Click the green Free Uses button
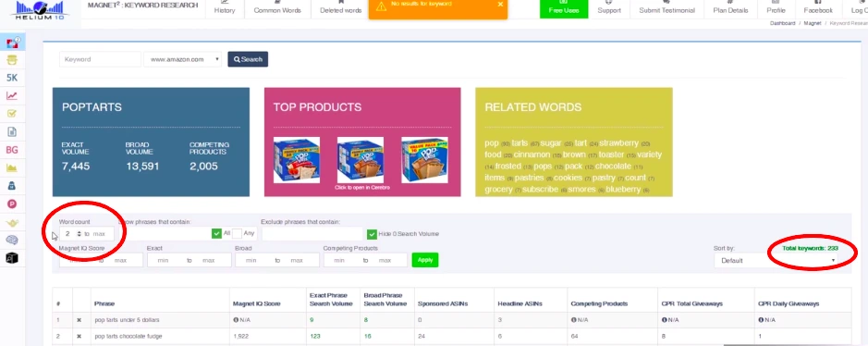This screenshot has height=346, width=868. (x=564, y=9)
